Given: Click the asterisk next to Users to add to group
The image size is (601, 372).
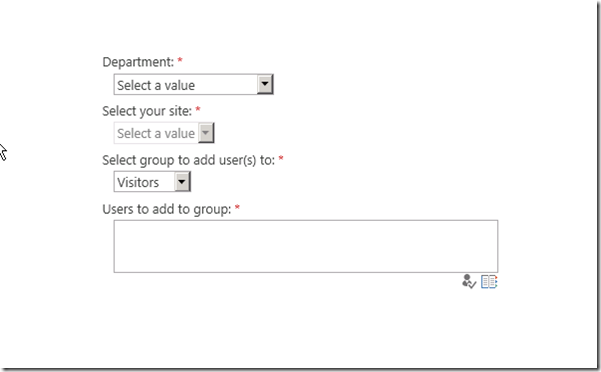Looking at the screenshot, I should point(237,208).
